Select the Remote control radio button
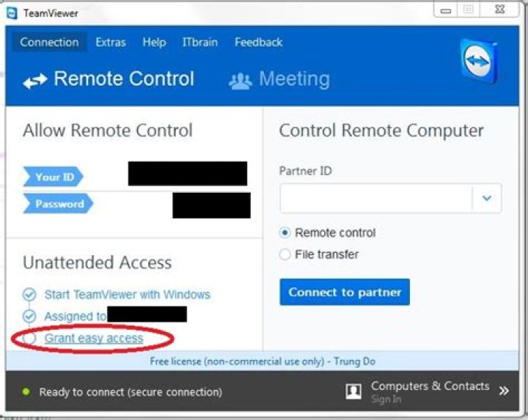This screenshot has width=528, height=420. tap(285, 232)
